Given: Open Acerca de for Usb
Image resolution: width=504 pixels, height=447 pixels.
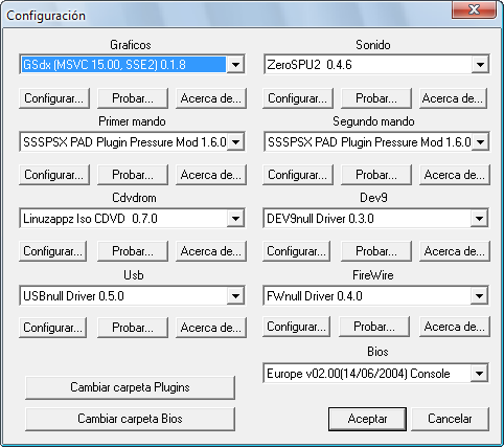Looking at the screenshot, I should [211, 328].
